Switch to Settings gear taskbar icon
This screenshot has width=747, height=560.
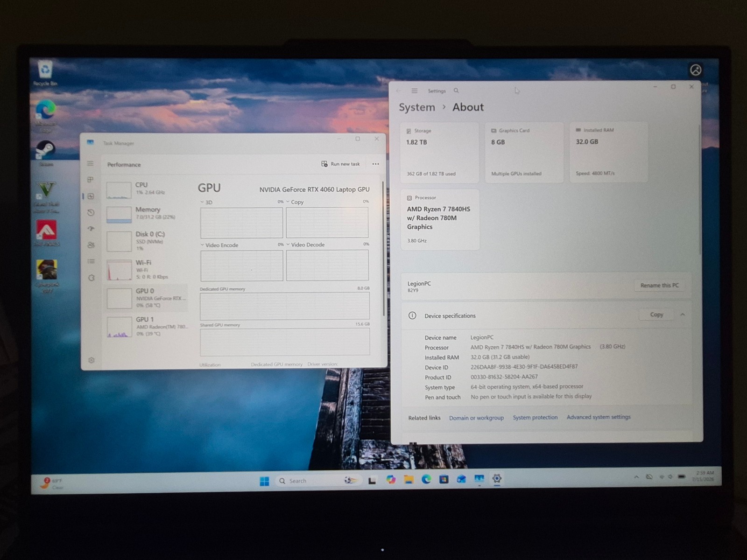pos(497,478)
